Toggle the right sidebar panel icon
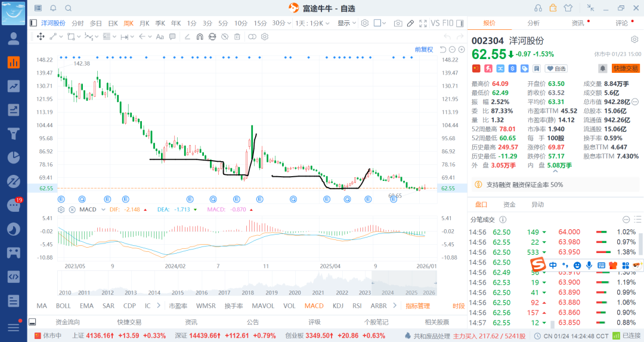This screenshot has width=644, height=342. [460, 23]
